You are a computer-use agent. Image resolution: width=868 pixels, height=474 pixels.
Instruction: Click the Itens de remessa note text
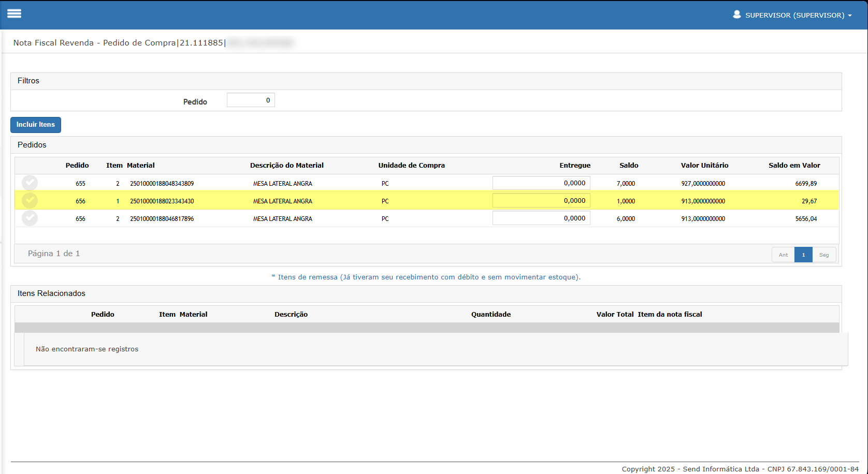(426, 277)
